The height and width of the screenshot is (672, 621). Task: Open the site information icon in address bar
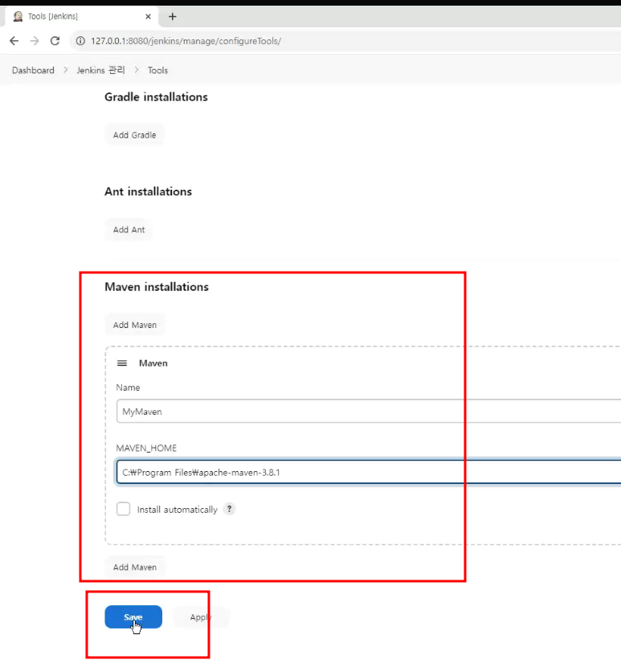click(80, 41)
